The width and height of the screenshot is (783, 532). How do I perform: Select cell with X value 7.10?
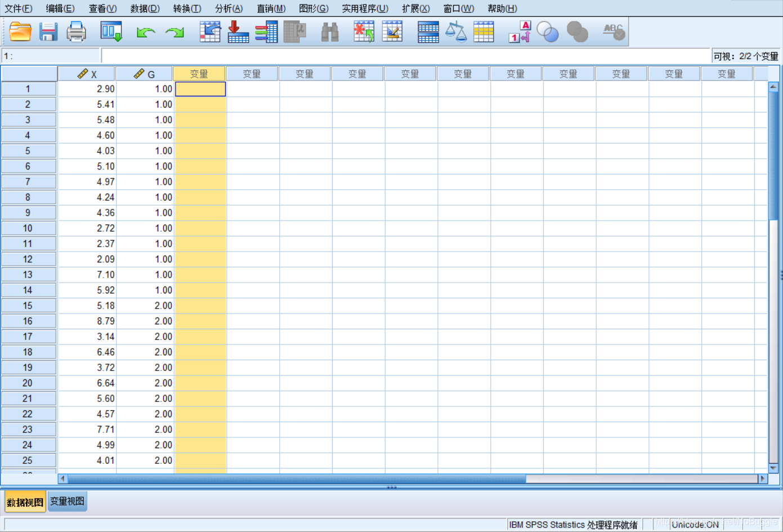tap(87, 275)
